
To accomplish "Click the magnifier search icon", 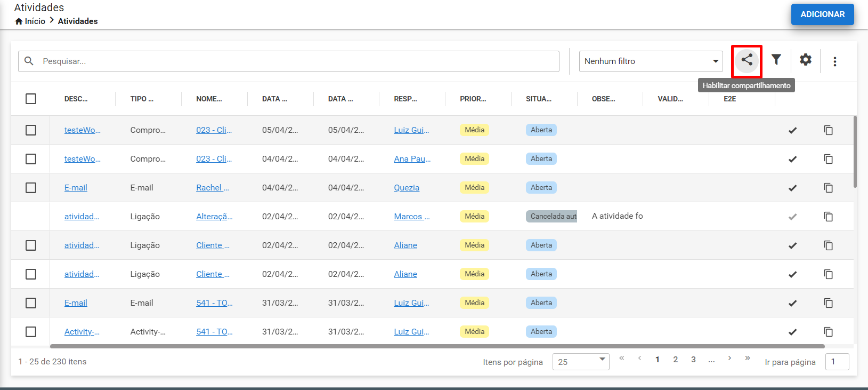I will [x=29, y=61].
